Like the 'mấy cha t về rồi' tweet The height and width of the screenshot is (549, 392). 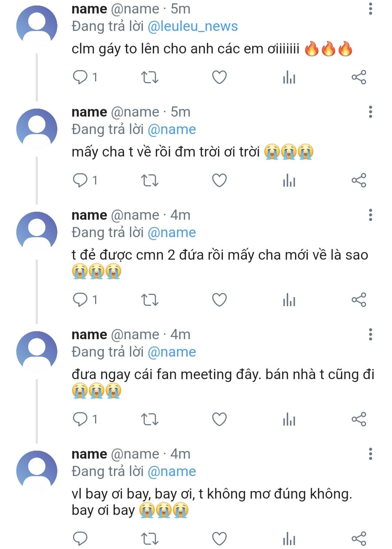click(219, 180)
